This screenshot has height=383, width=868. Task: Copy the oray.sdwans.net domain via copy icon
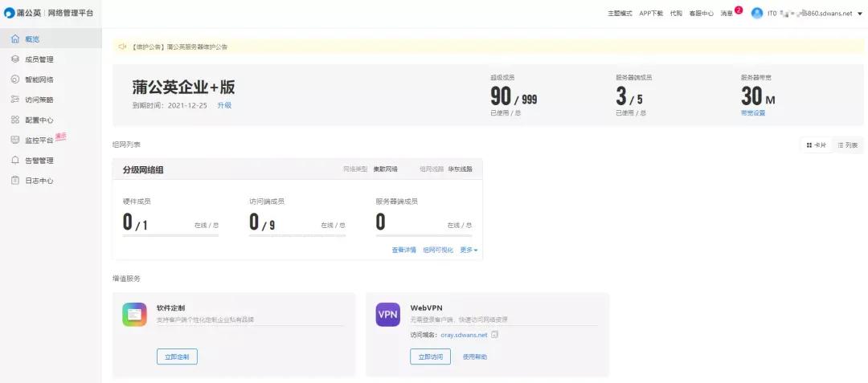(x=495, y=334)
